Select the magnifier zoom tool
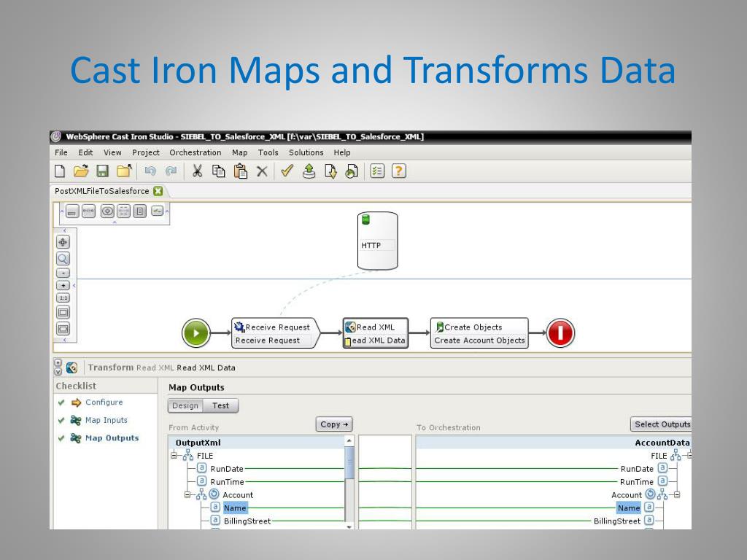The width and height of the screenshot is (747, 560). point(63,259)
